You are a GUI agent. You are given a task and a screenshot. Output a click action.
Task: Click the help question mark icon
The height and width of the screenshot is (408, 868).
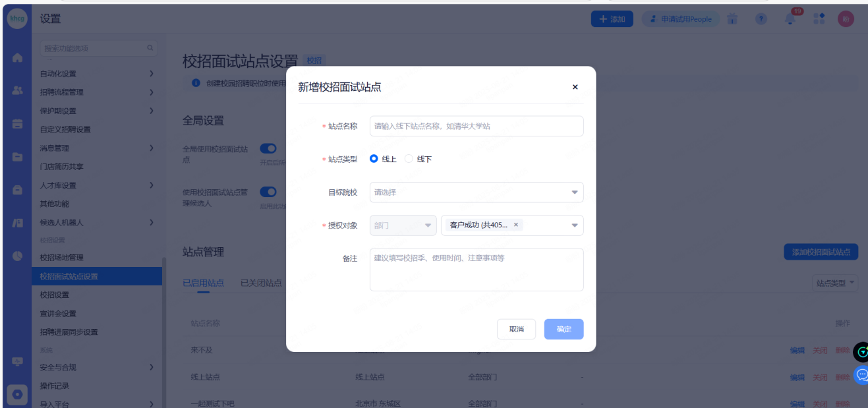761,20
